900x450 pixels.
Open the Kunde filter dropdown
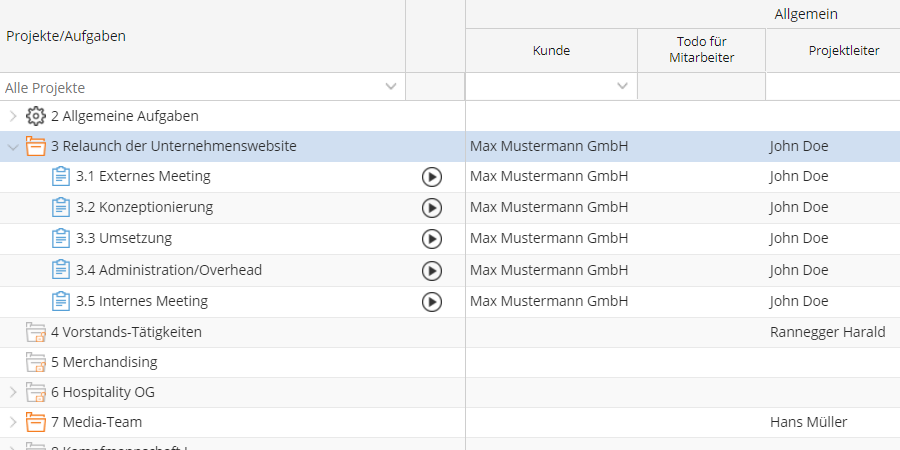[x=622, y=87]
